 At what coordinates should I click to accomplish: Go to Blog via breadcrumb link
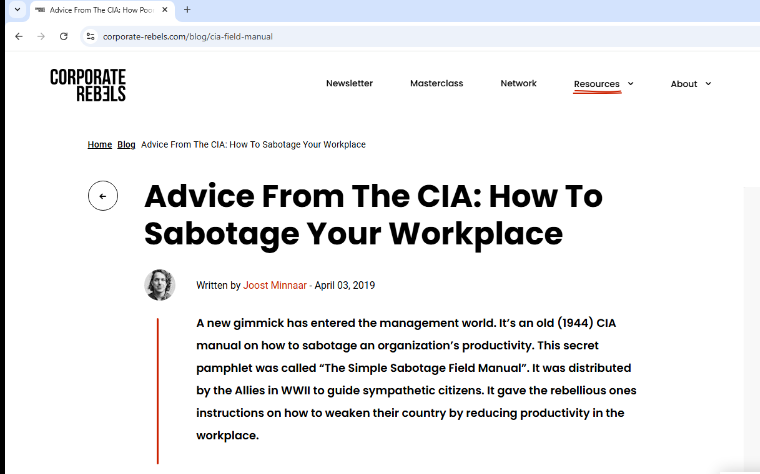tap(126, 144)
